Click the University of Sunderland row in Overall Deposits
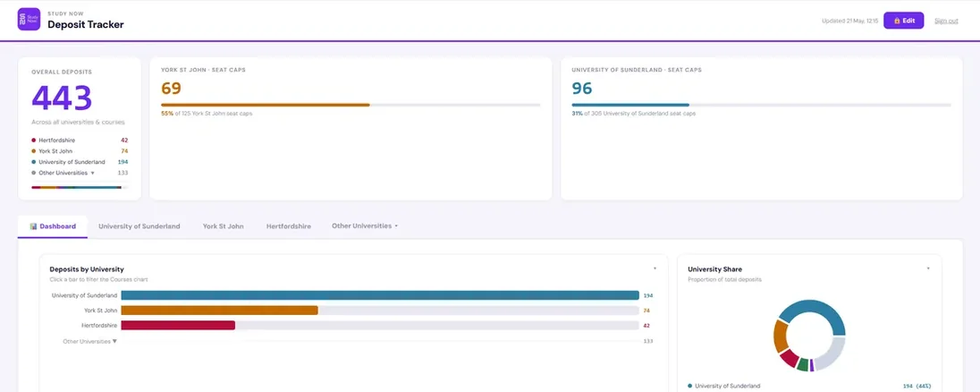 (80, 162)
